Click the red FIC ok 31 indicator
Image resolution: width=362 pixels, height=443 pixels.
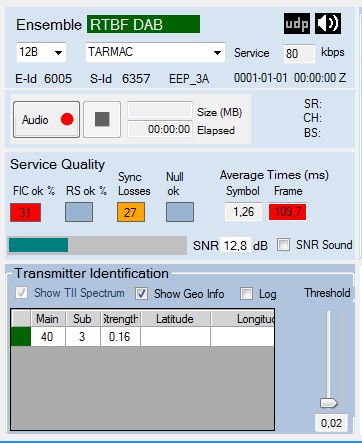[x=26, y=212]
